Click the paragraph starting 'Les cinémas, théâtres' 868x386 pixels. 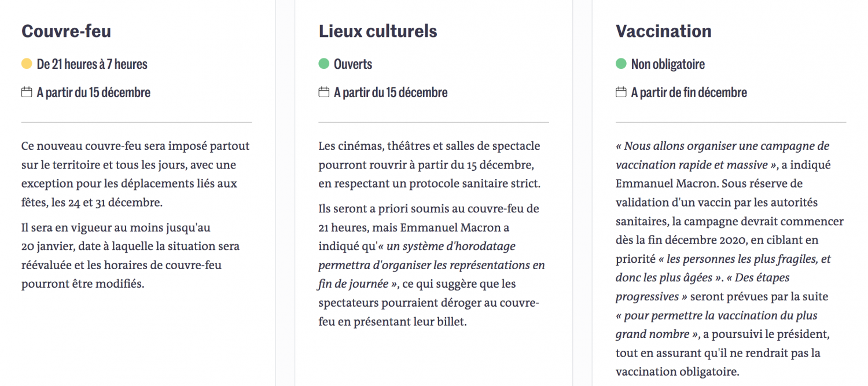point(429,165)
